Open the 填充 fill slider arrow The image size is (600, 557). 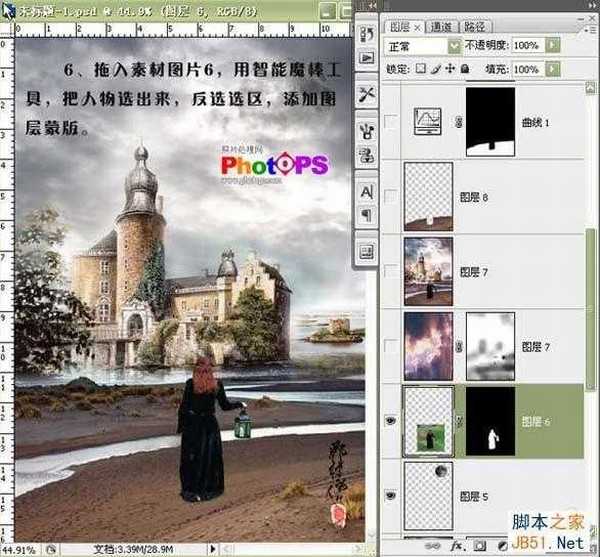[553, 69]
